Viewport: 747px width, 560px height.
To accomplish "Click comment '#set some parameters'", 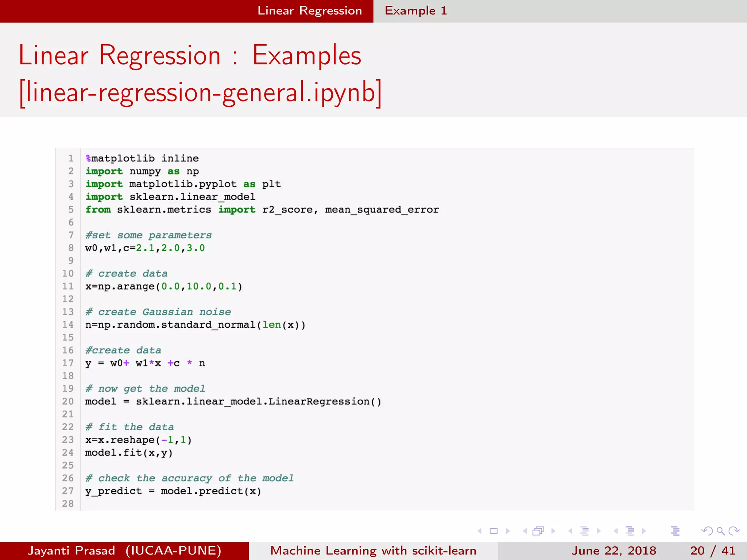I will pos(148,235).
